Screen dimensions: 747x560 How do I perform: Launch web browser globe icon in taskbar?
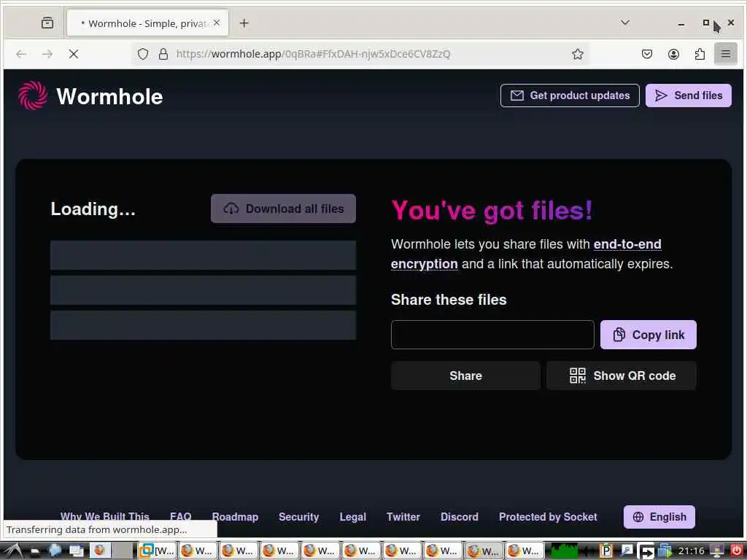tap(55, 551)
